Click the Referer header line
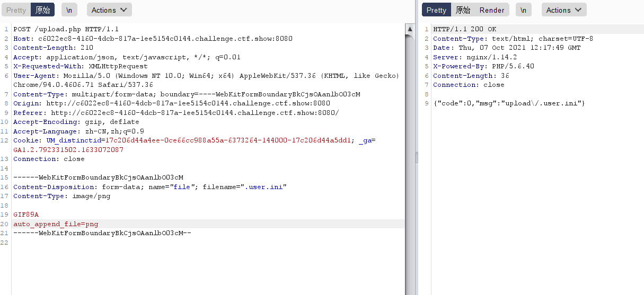 pos(176,113)
